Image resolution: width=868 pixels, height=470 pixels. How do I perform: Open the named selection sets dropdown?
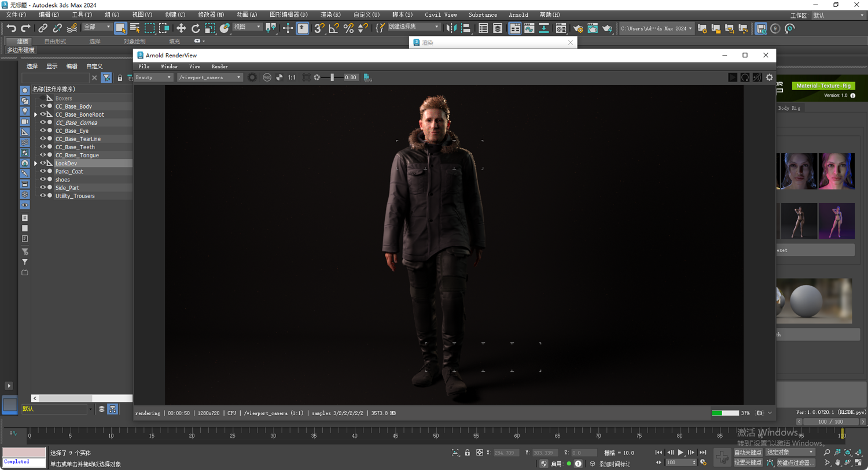point(414,27)
